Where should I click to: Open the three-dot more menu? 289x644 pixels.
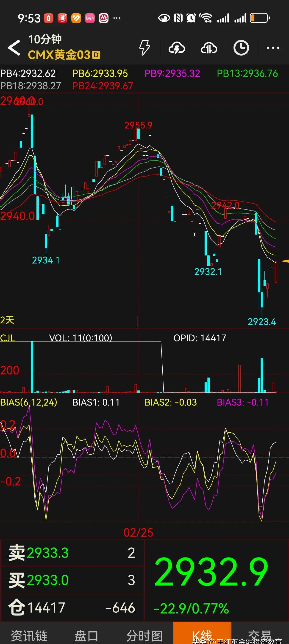point(273,48)
